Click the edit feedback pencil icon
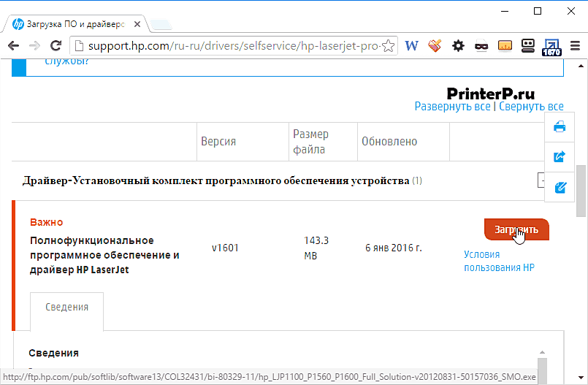The image size is (588, 385). click(560, 187)
